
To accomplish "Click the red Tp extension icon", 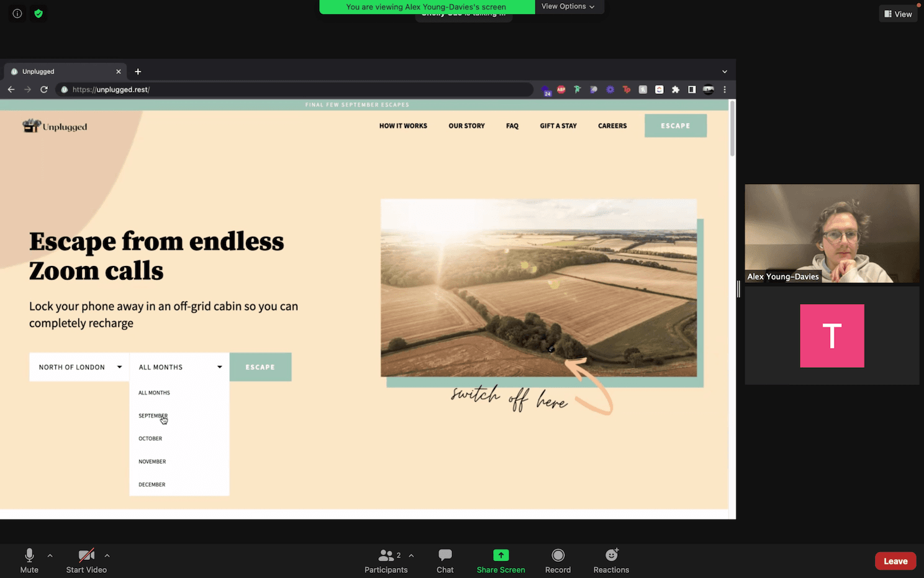I will click(x=627, y=89).
